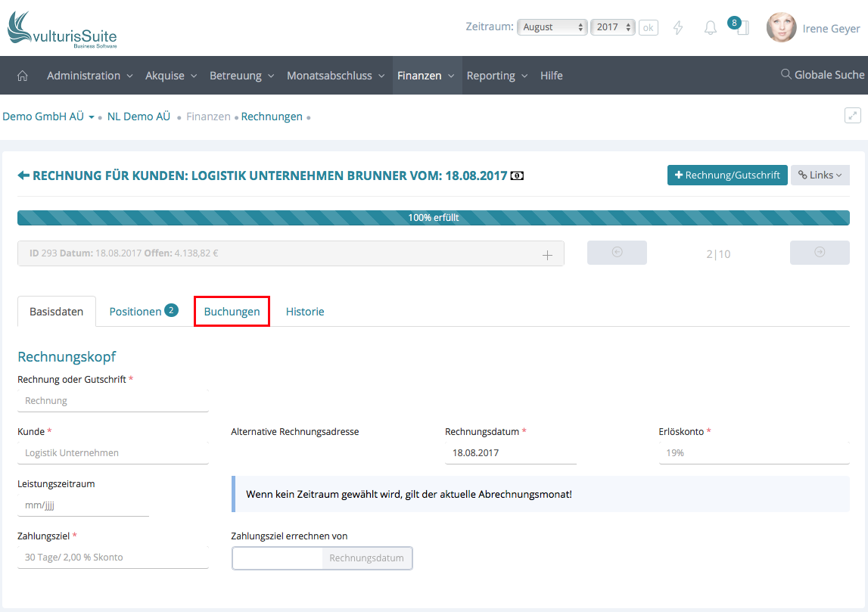
Task: Click the Rechnung/Gutschrift button
Action: click(x=726, y=175)
